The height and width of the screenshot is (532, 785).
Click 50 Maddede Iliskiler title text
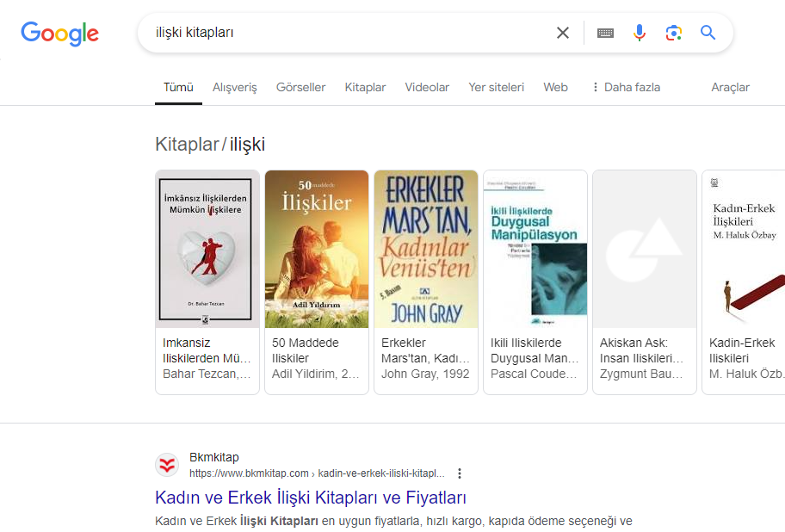[306, 350]
